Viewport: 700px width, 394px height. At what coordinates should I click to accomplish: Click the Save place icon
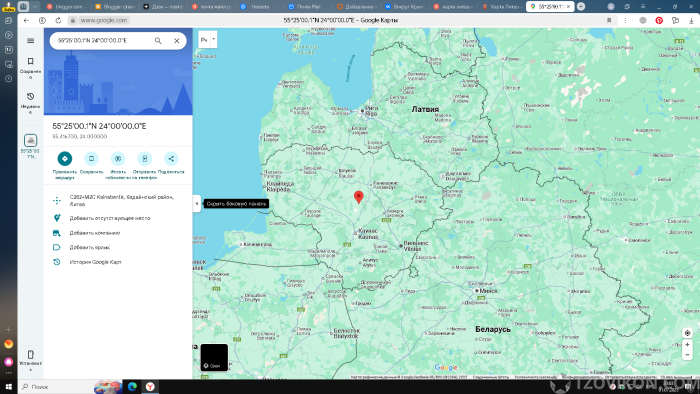point(91,158)
